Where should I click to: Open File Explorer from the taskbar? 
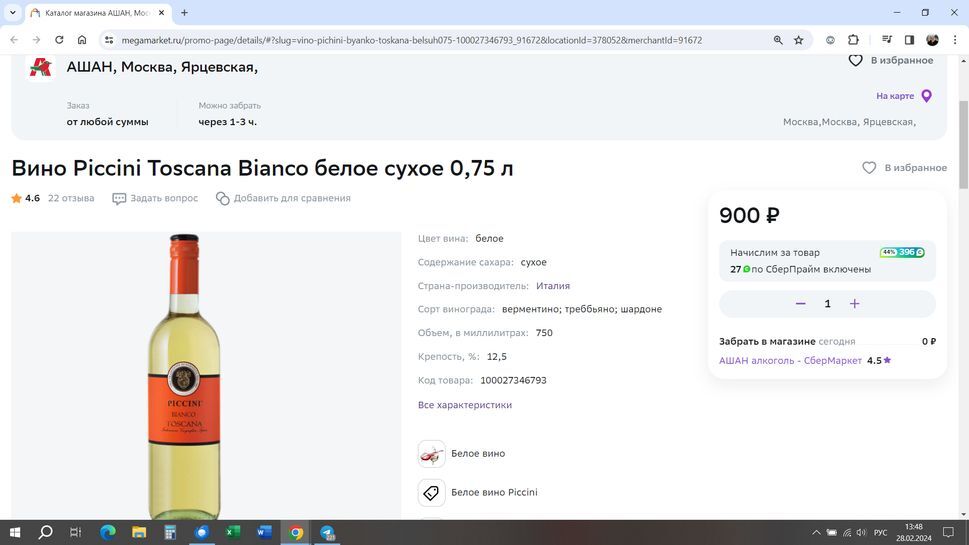pos(139,532)
